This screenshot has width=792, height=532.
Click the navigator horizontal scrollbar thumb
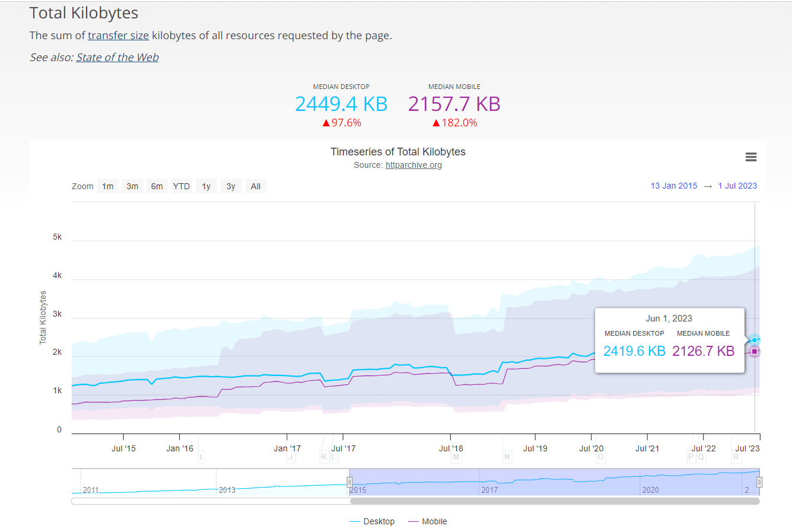click(x=555, y=501)
